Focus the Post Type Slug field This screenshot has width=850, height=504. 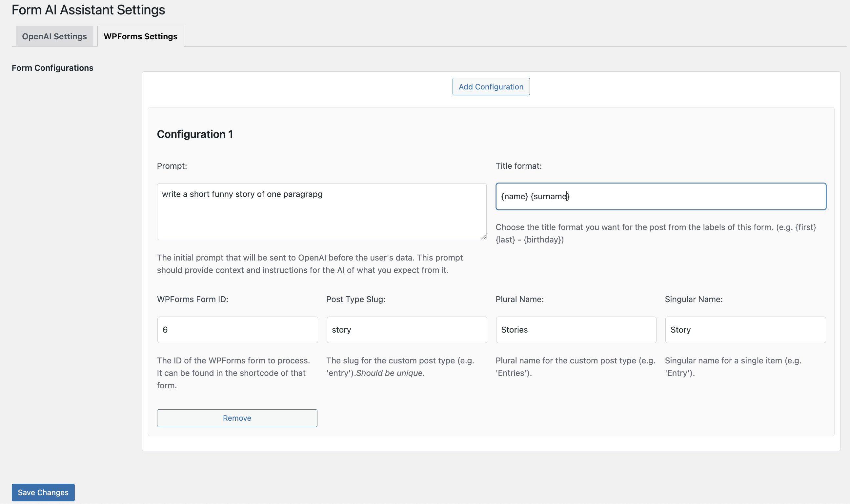407,330
